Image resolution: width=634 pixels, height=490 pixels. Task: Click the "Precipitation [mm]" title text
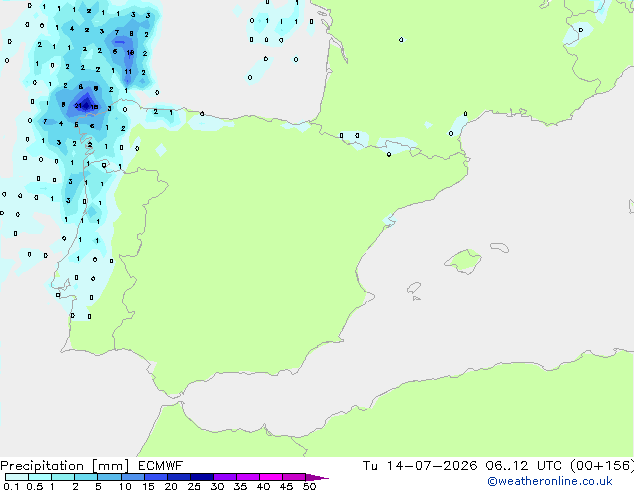click(65, 466)
